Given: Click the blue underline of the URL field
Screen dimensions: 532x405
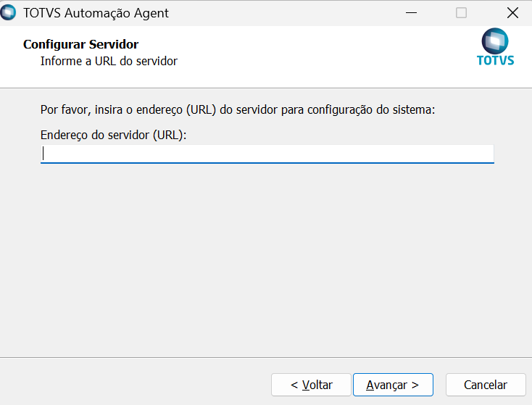Looking at the screenshot, I should pyautogui.click(x=267, y=163).
